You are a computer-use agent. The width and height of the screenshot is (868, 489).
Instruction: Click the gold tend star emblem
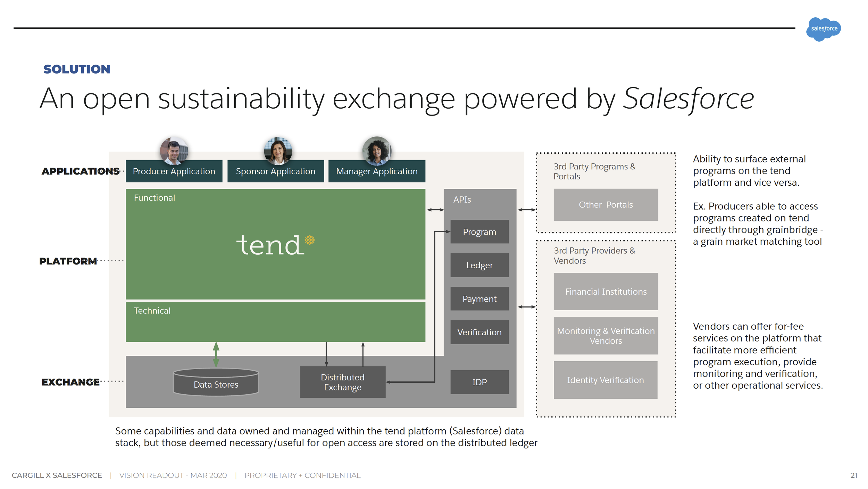[x=310, y=240]
